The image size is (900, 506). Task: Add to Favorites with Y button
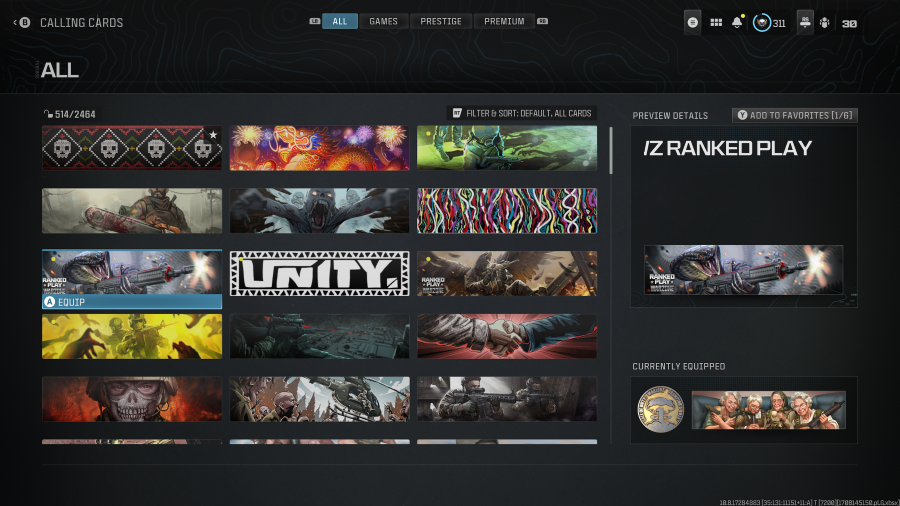tap(794, 115)
